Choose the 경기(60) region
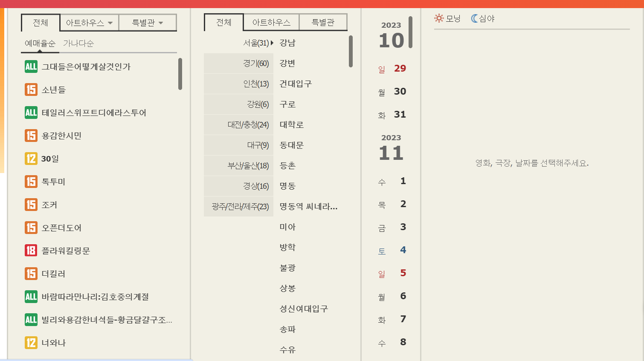 click(238, 64)
